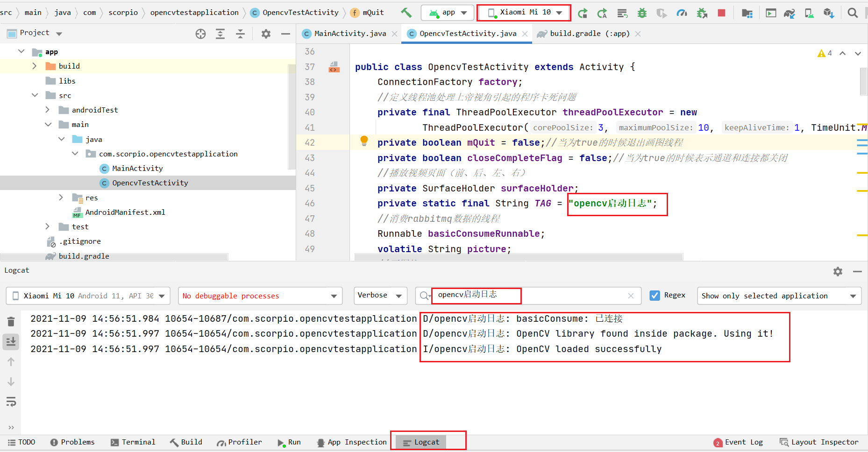Image resolution: width=868 pixels, height=452 pixels.
Task: Attach Debugger to Android Process
Action: pos(702,13)
